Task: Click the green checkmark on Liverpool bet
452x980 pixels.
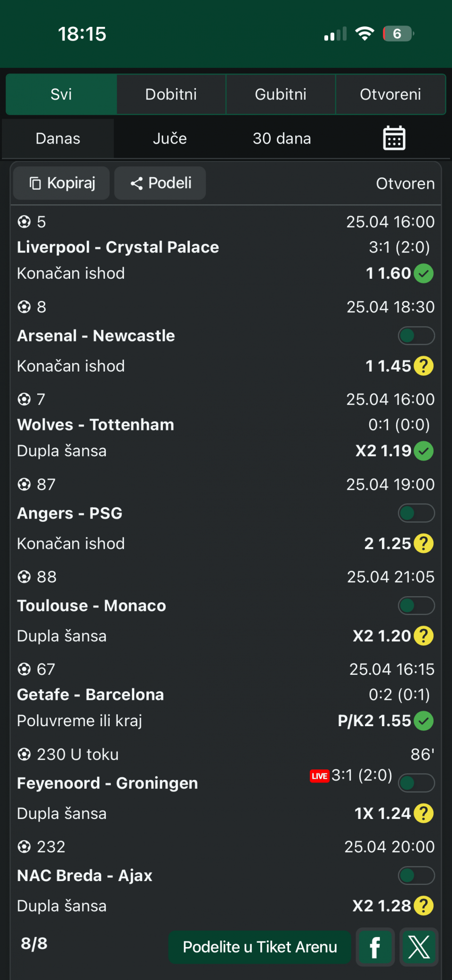Action: coord(424,273)
